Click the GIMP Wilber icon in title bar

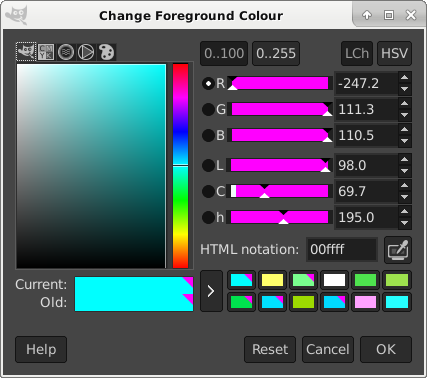click(17, 15)
